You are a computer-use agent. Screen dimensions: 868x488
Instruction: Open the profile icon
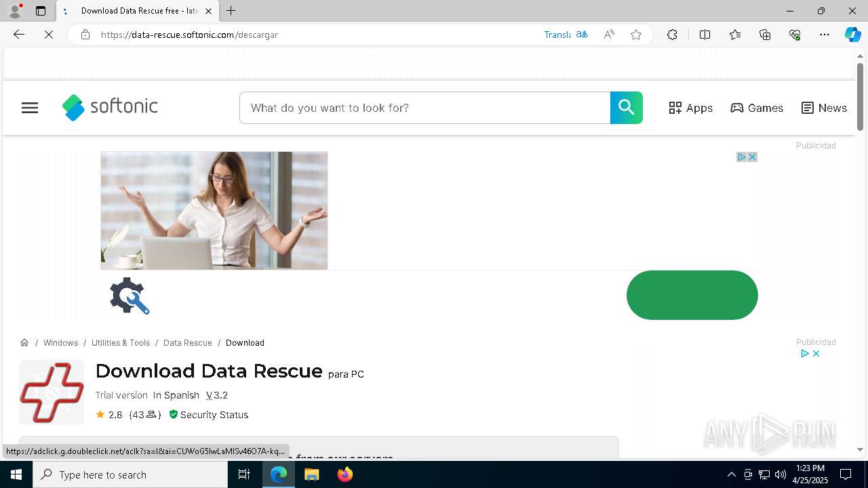click(15, 11)
